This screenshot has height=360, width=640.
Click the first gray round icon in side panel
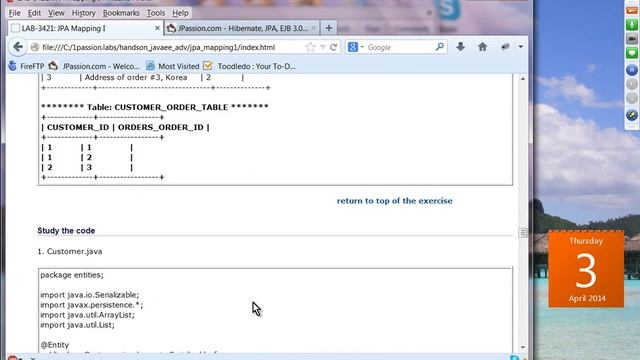pos(632,84)
